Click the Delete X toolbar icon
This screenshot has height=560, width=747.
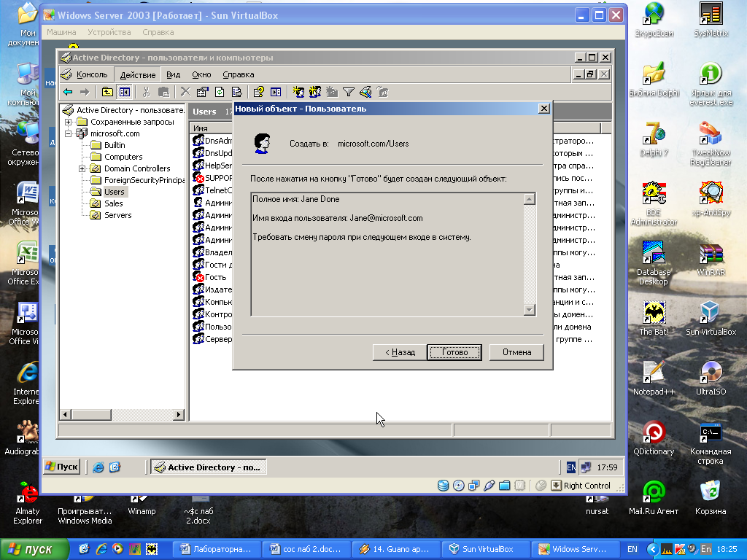pyautogui.click(x=186, y=93)
